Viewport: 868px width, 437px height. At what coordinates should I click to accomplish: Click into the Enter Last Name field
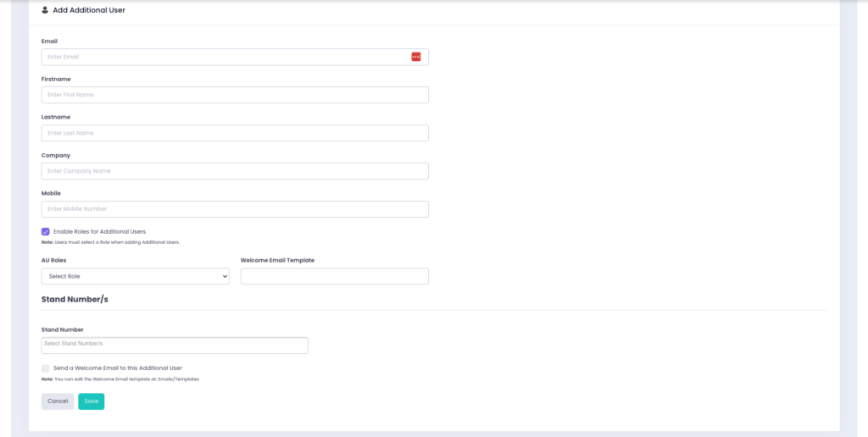[x=235, y=133]
